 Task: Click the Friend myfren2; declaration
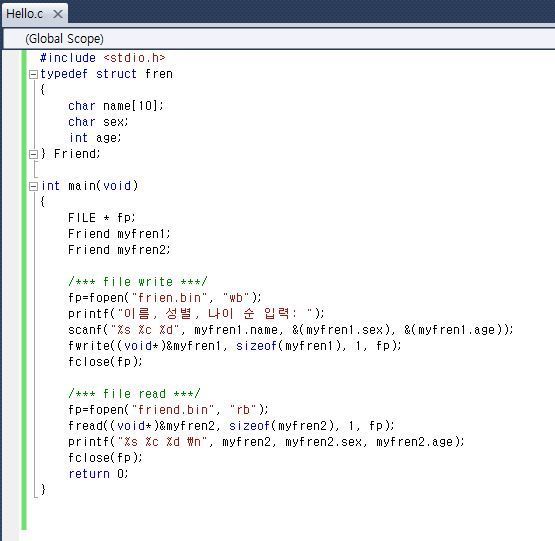coord(119,250)
